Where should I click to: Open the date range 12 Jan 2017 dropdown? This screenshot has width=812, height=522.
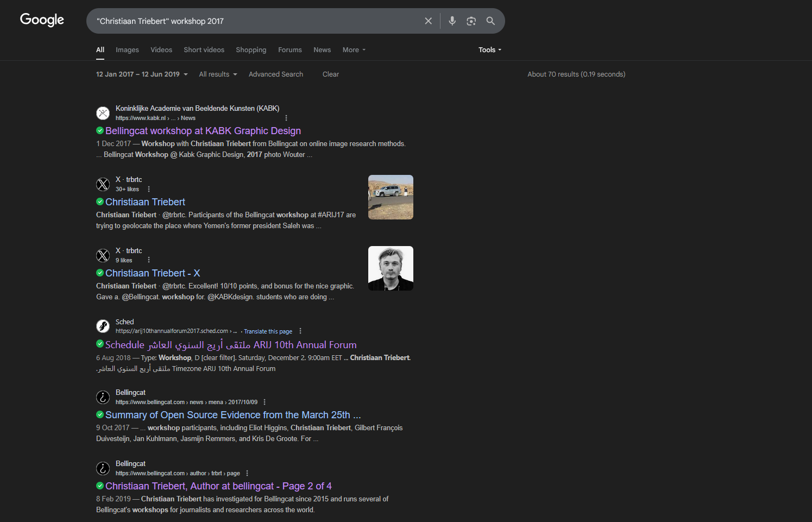pos(142,74)
